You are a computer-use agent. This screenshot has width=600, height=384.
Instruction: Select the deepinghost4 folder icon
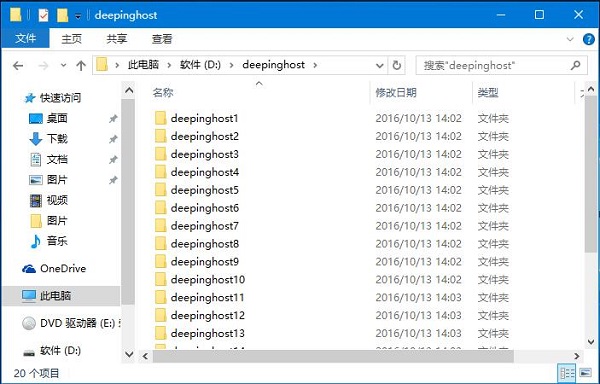(x=161, y=172)
